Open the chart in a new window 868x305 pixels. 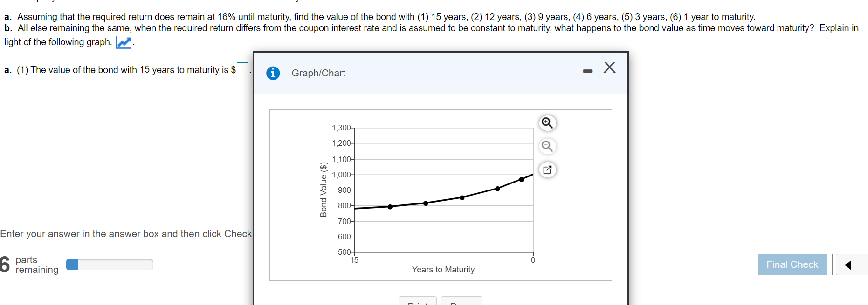tap(547, 169)
